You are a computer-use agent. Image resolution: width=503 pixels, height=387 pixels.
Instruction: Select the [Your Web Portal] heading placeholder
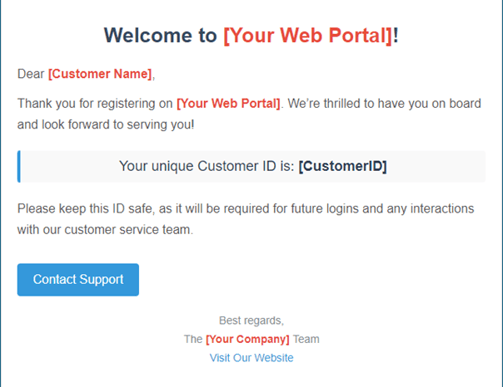point(308,35)
